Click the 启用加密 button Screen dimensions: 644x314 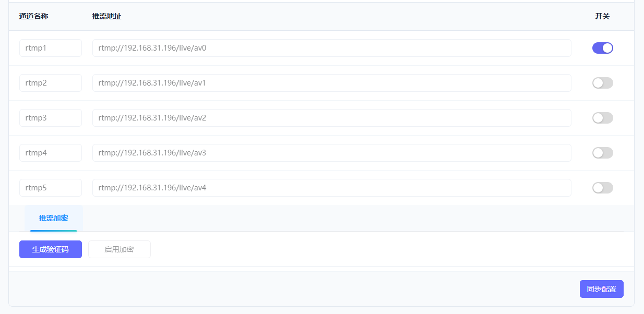119,249
